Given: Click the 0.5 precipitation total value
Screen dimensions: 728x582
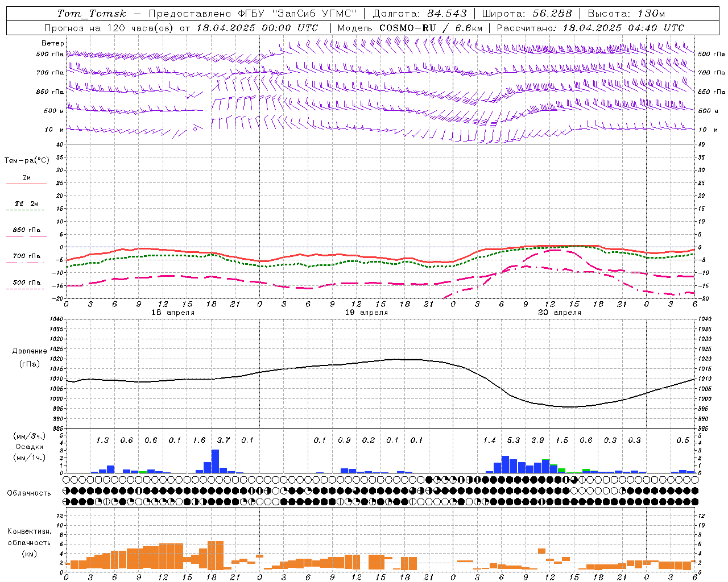Looking at the screenshot, I should (682, 440).
